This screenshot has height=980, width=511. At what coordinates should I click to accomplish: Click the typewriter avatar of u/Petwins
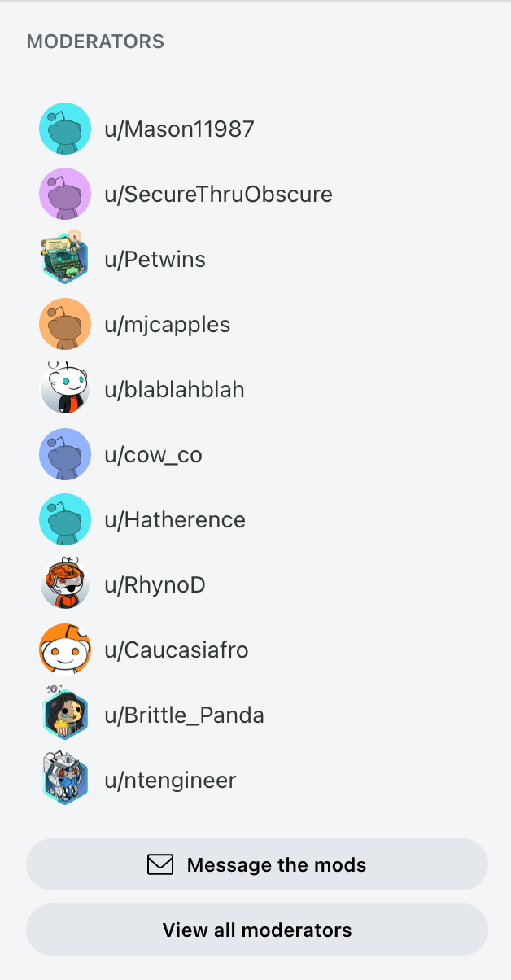65,257
